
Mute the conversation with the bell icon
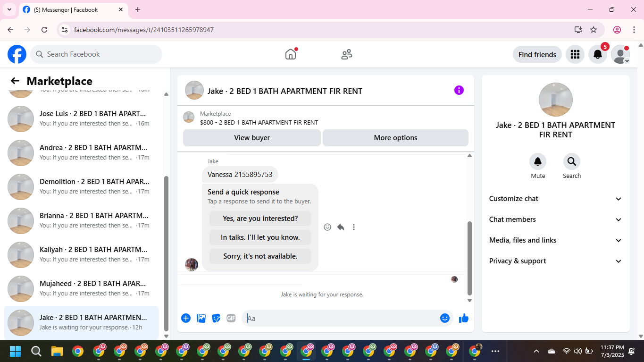538,162
